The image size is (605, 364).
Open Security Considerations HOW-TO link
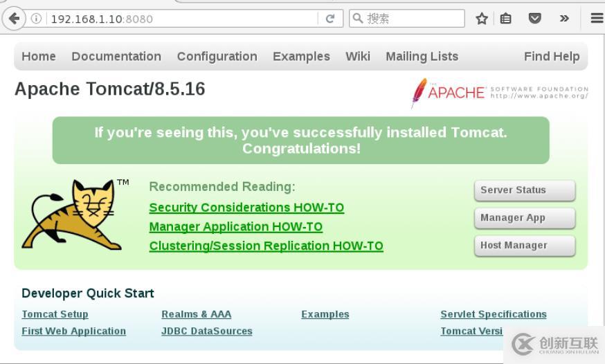(246, 208)
